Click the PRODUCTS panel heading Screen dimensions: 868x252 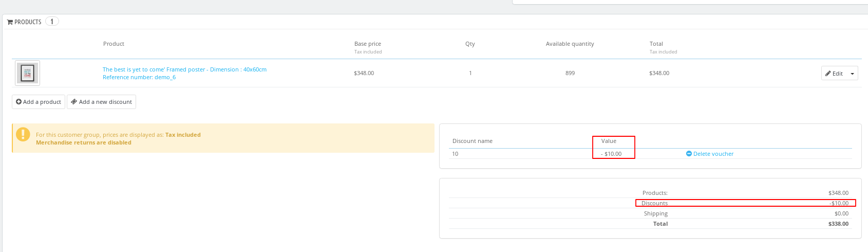[28, 22]
